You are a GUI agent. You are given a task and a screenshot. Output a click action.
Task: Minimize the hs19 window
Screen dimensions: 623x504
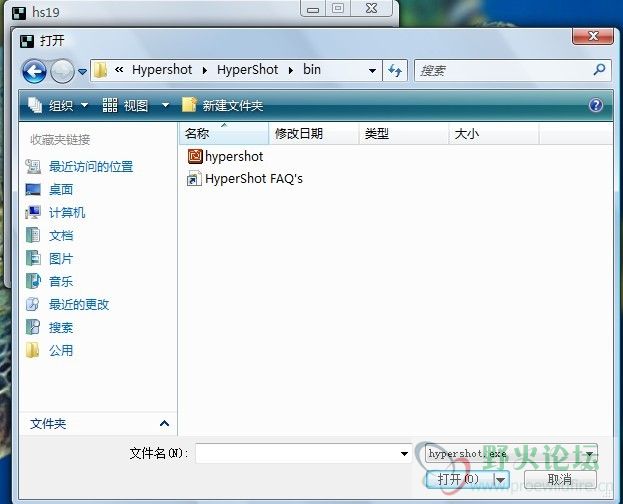point(313,9)
